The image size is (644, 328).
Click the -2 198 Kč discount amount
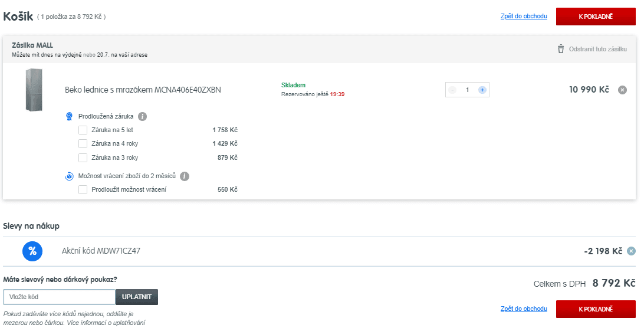[603, 251]
